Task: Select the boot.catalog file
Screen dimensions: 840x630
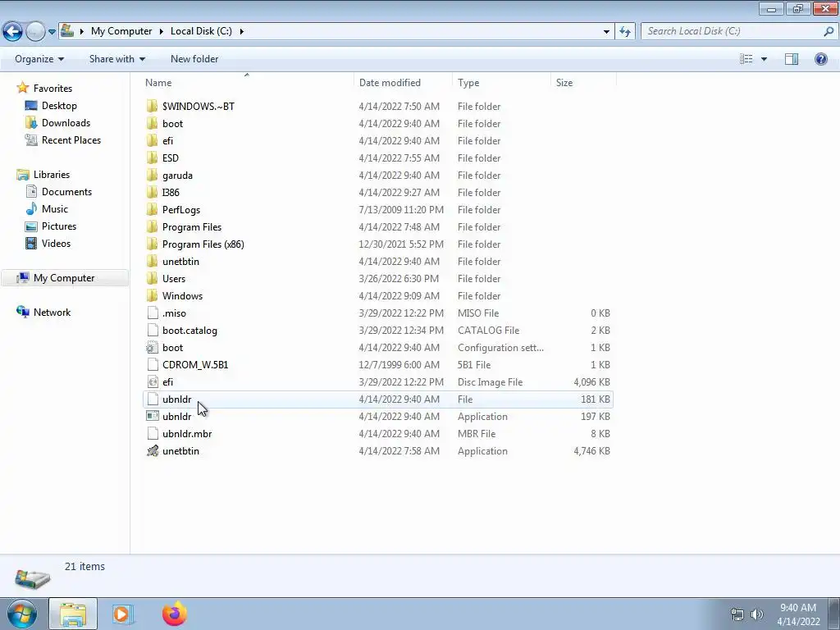Action: pos(189,331)
